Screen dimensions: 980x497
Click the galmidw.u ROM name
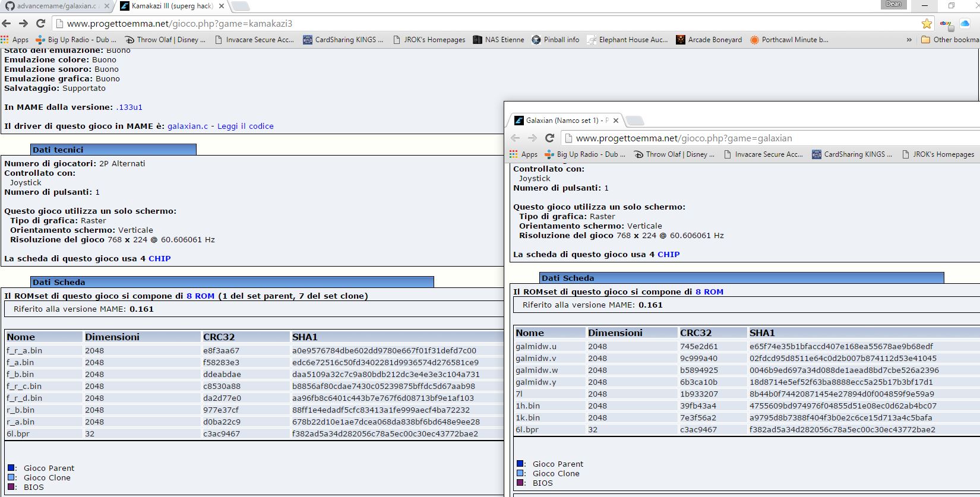(536, 347)
